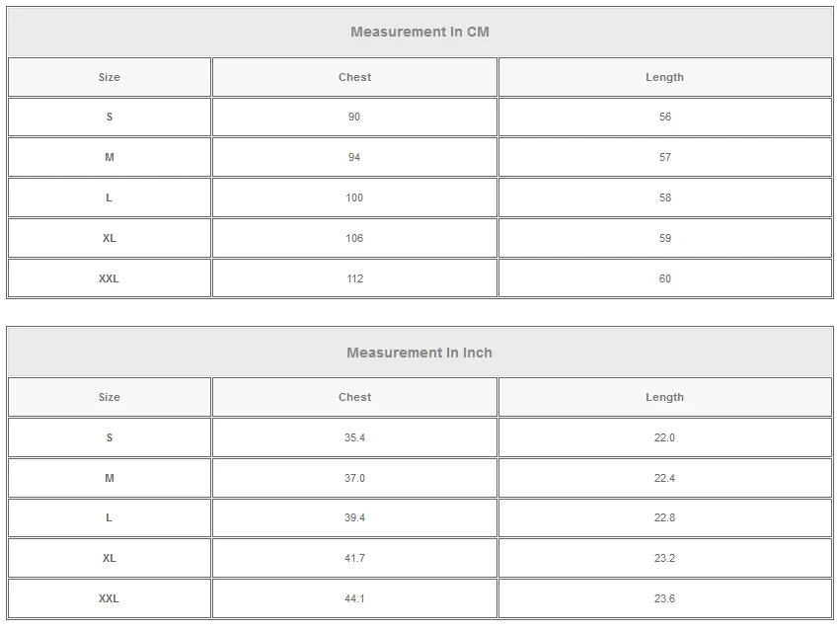Select the length value 23.6 cell
This screenshot has height=631, width=840.
(664, 598)
